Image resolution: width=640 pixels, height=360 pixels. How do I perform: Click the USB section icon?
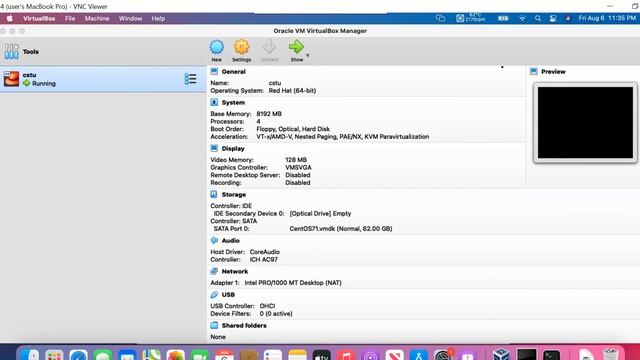tap(214, 294)
